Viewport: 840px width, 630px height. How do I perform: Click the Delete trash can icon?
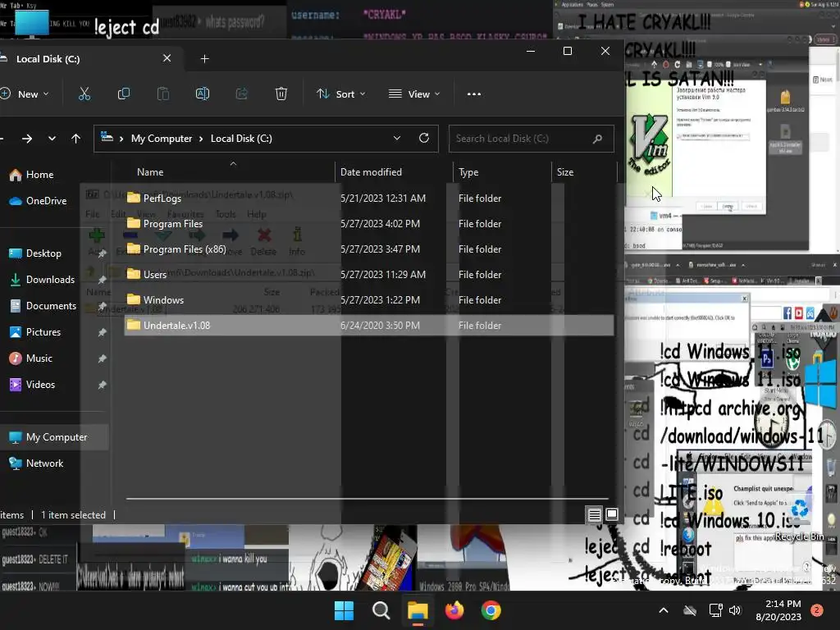[x=281, y=94]
